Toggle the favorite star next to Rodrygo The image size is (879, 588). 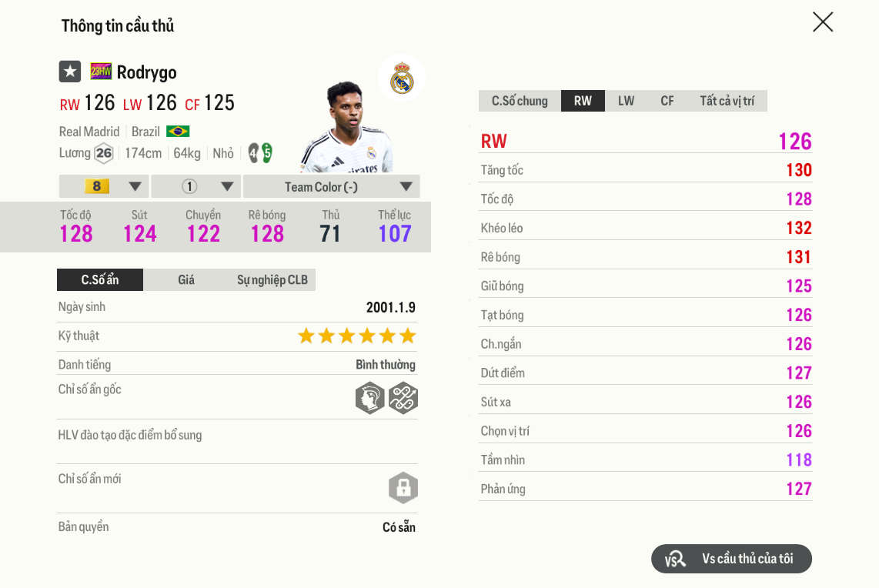(70, 71)
